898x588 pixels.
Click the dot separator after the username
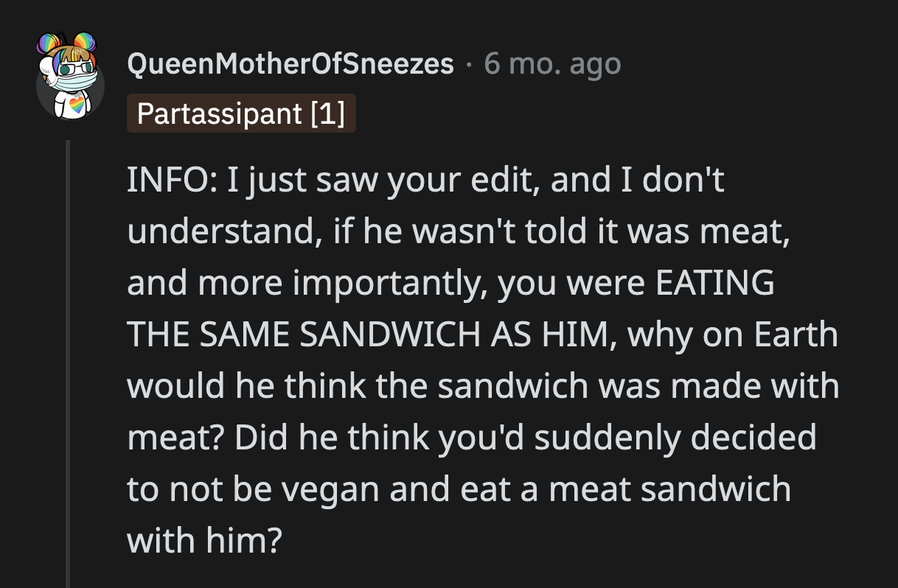click(x=469, y=65)
